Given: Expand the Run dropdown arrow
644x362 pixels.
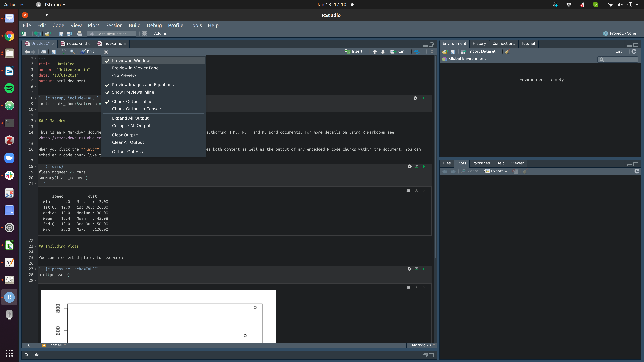Looking at the screenshot, I should coord(408,52).
